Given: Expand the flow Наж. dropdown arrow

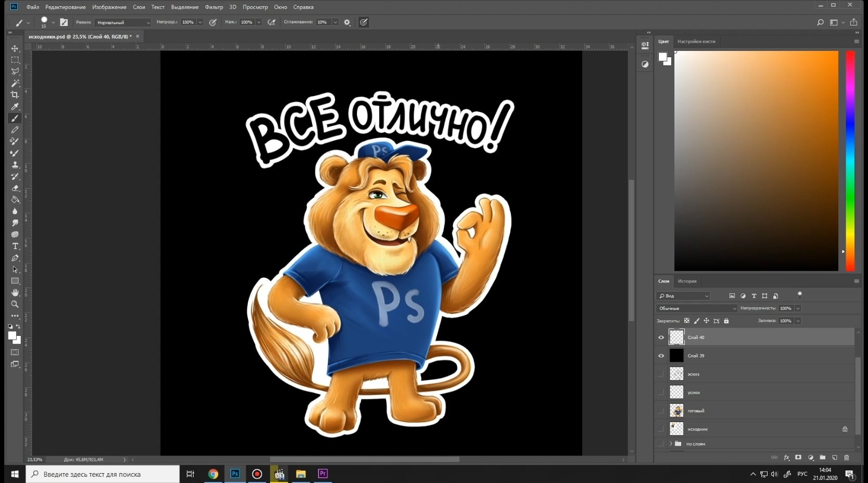Looking at the screenshot, I should (259, 22).
